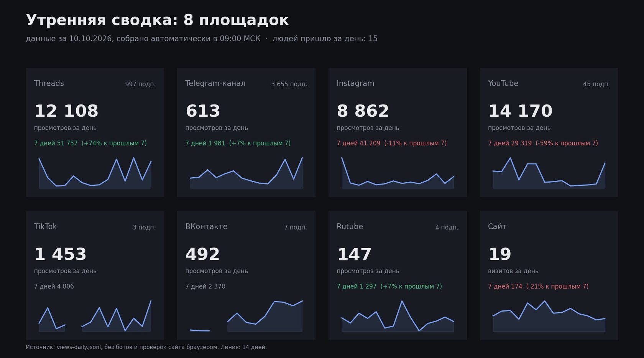644x358 pixels.
Task: Select the TikTok card title
Action: click(x=45, y=226)
